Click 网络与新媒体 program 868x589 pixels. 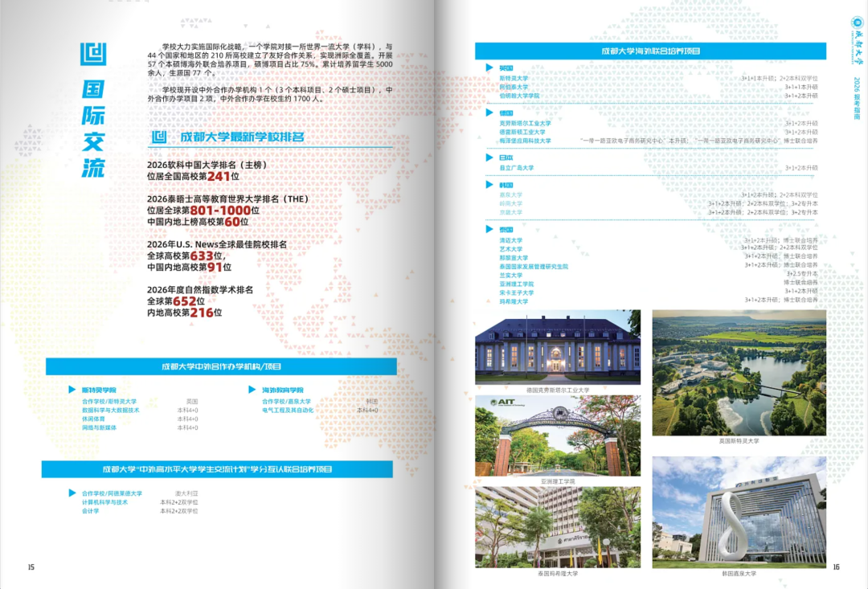[x=99, y=427]
